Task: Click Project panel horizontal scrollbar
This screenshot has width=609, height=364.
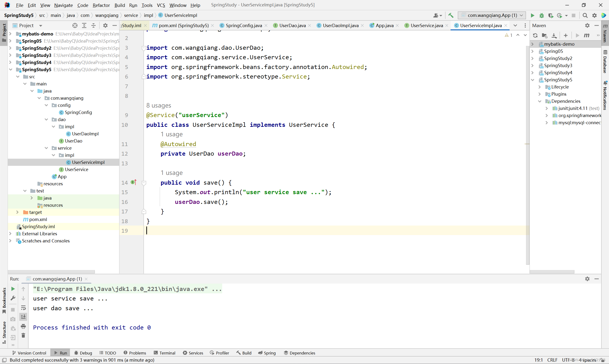Action: point(51,272)
